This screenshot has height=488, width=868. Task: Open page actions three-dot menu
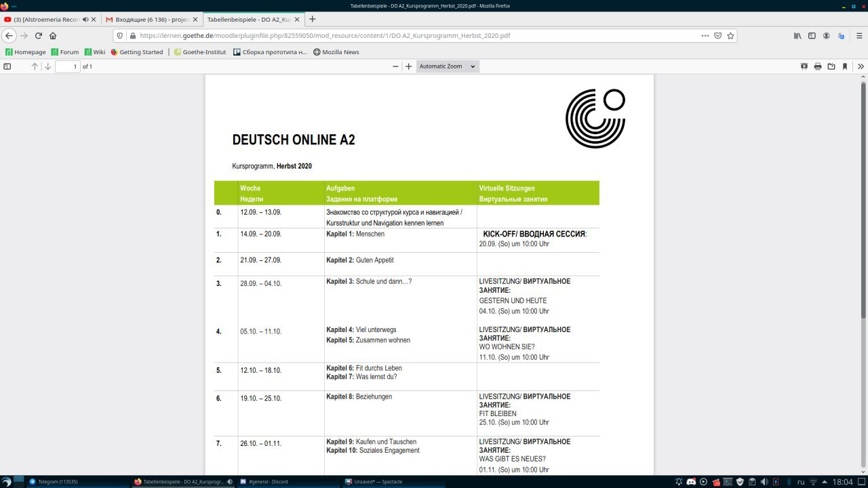[x=705, y=35]
